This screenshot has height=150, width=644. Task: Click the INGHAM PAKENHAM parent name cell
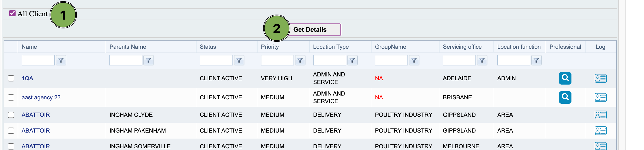[x=137, y=130]
